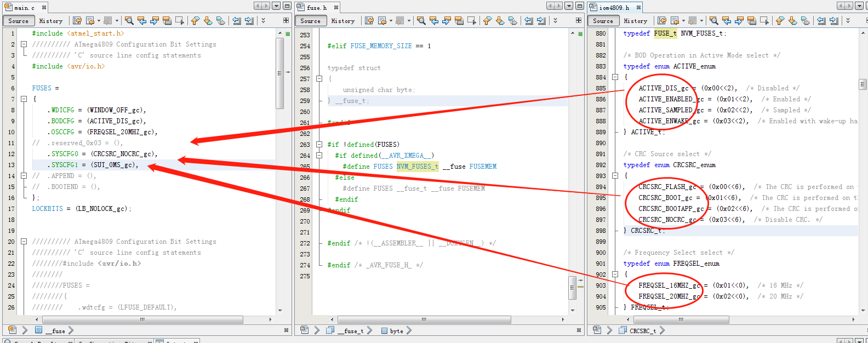868x343 pixels.
Task: Click __fuse breadcrumb in main.c pane
Action: 54,330
